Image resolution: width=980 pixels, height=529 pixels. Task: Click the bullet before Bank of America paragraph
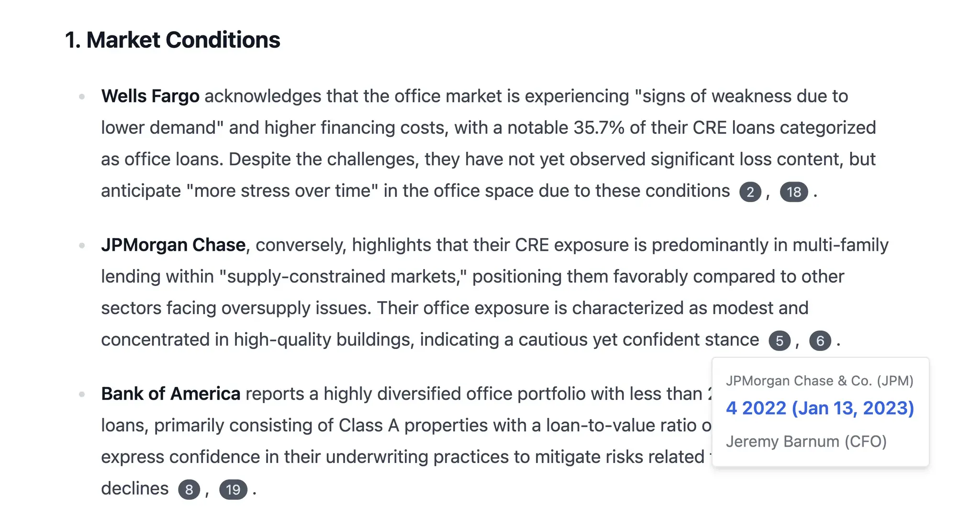click(x=82, y=394)
